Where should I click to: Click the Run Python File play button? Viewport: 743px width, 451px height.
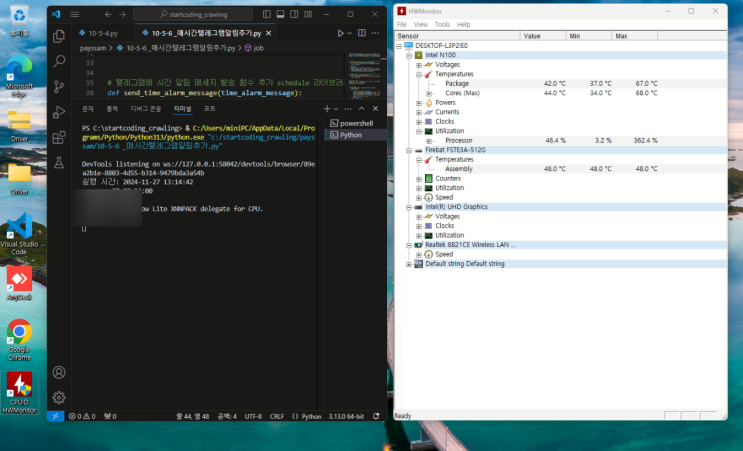coord(341,33)
